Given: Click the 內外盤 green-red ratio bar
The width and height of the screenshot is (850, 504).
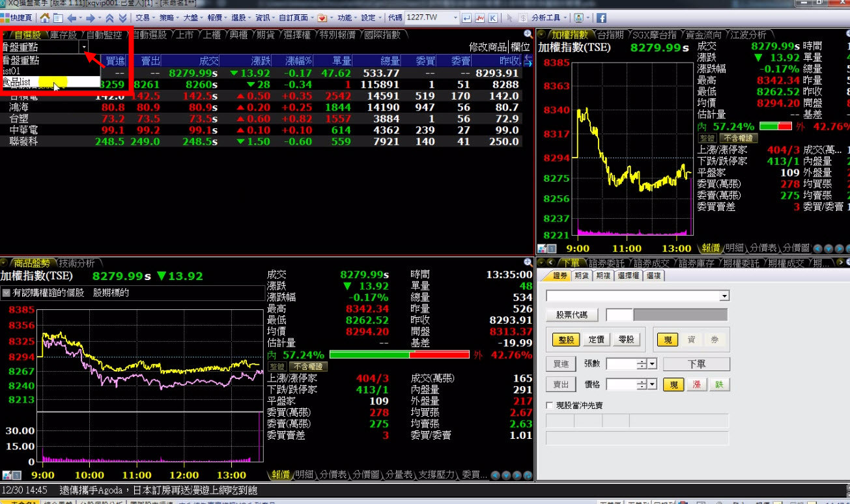Looking at the screenshot, I should tap(399, 355).
